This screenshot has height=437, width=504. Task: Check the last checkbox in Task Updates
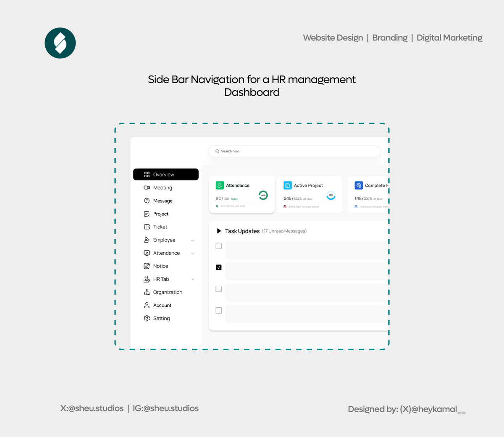coord(218,310)
